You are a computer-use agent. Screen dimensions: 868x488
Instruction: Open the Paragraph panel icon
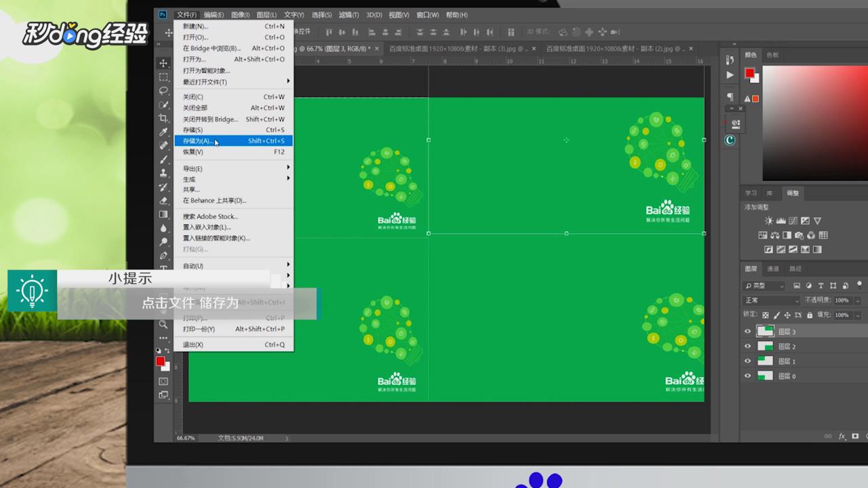730,96
